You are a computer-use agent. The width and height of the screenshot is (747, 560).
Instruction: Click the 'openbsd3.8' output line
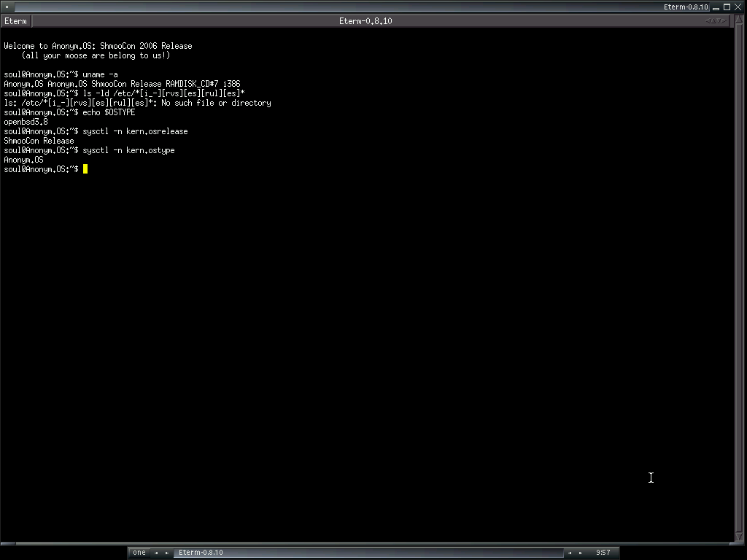point(26,122)
